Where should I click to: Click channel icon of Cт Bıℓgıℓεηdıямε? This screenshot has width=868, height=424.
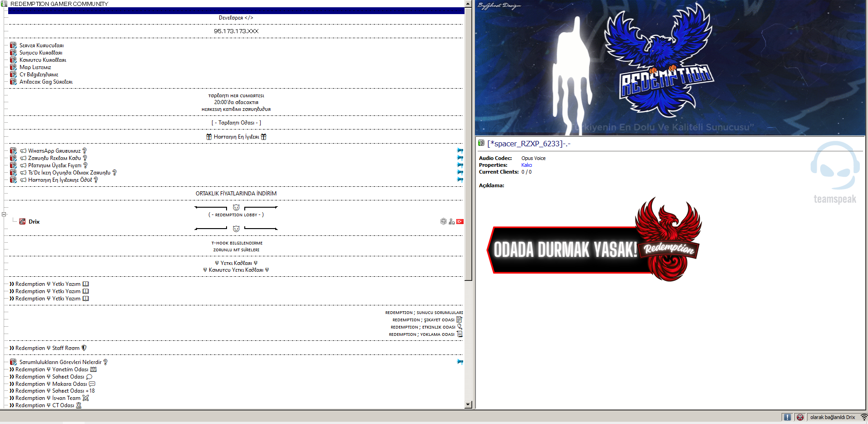point(13,75)
